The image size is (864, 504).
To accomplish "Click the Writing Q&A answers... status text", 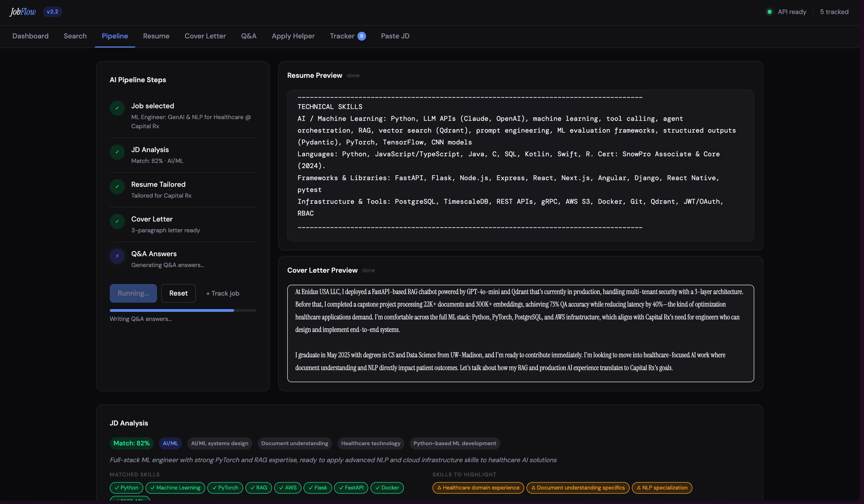I will point(141,319).
